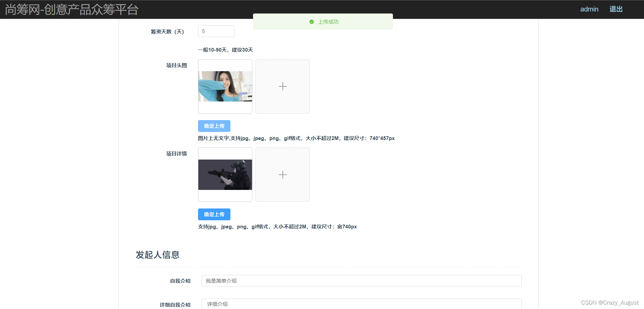The height and width of the screenshot is (309, 644).
Task: Focus the 筹资天数 input showing 5
Action: (x=216, y=31)
